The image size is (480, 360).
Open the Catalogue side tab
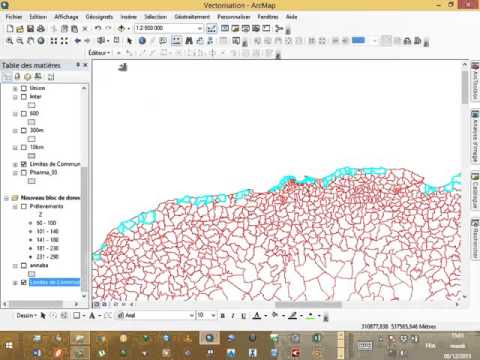(475, 190)
